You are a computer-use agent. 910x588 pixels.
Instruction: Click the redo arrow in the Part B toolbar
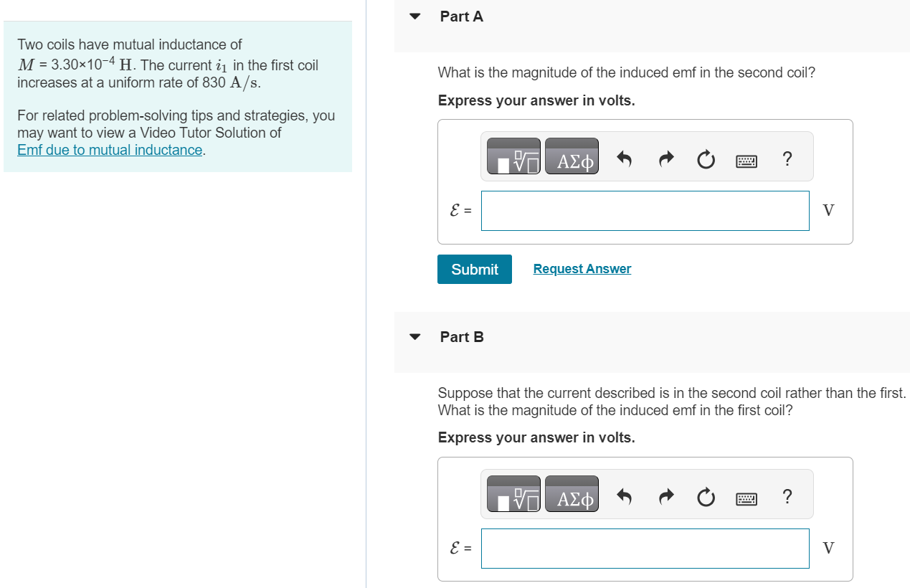(x=665, y=496)
